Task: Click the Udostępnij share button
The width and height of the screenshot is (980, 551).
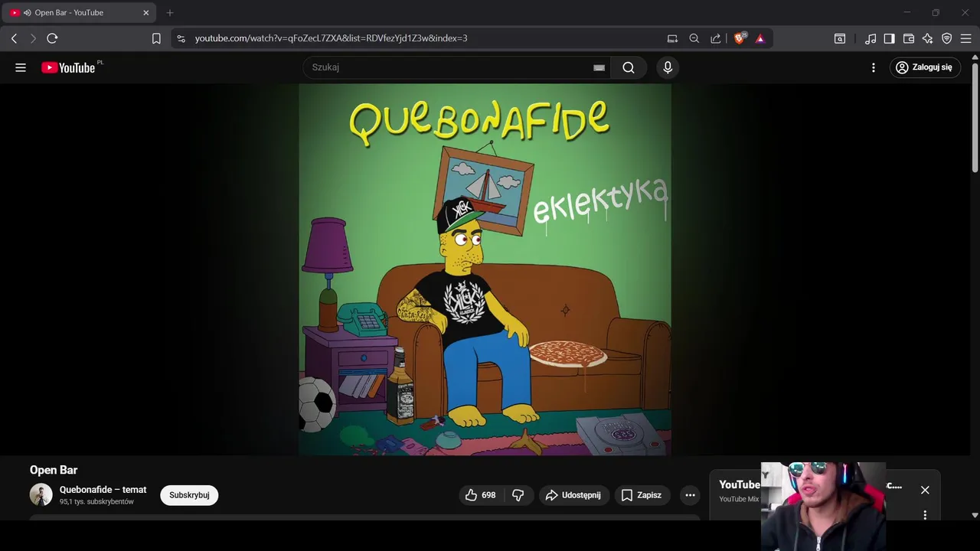Action: [574, 495]
